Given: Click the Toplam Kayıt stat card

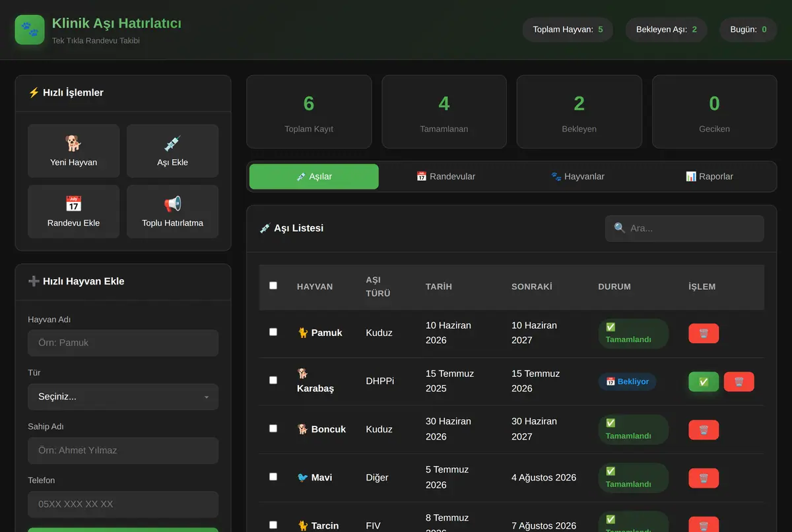Looking at the screenshot, I should 309,112.
